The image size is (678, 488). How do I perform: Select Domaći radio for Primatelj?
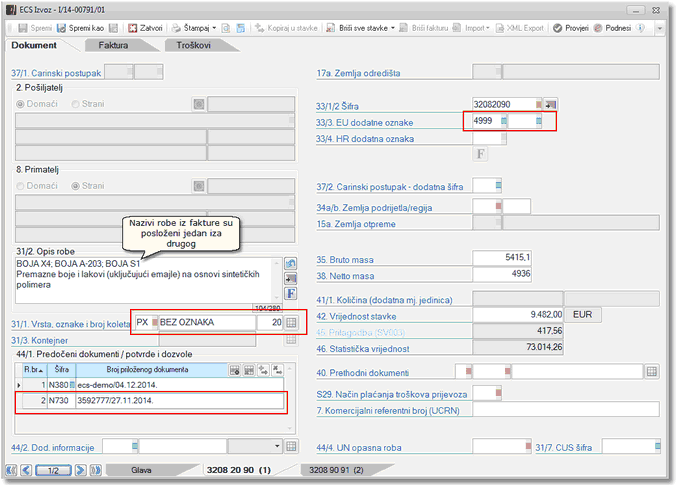tap(20, 186)
